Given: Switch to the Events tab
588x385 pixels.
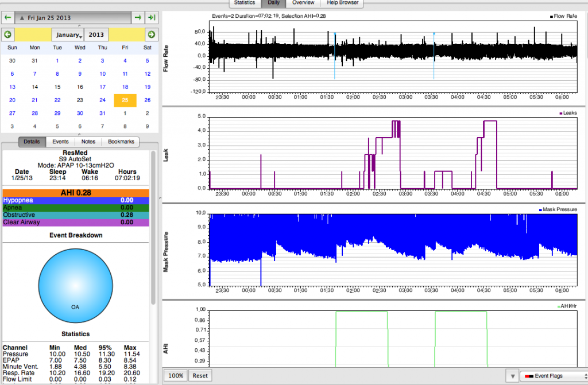Looking at the screenshot, I should [60, 142].
